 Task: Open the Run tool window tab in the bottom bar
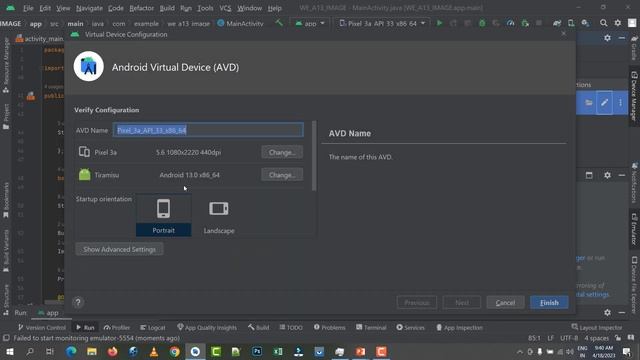(x=85, y=327)
